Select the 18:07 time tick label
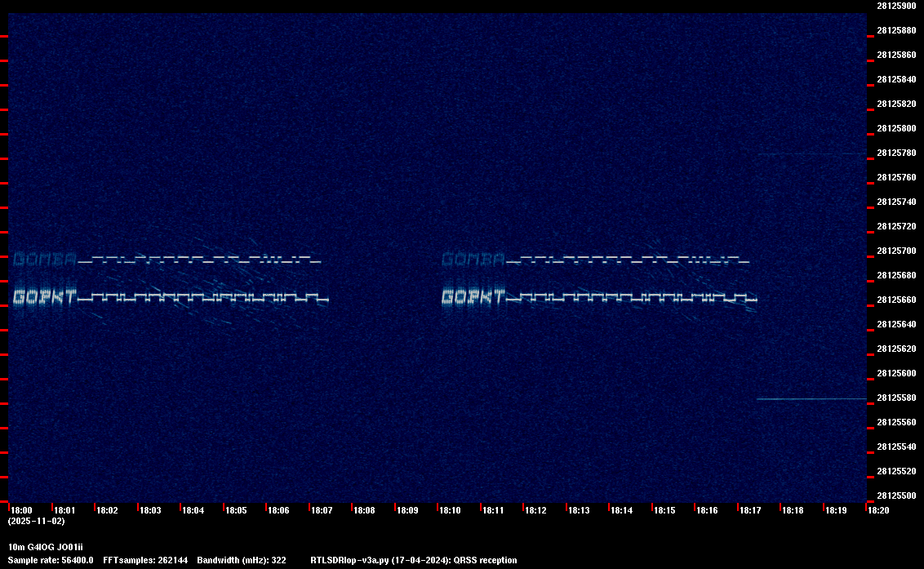 tap(322, 510)
